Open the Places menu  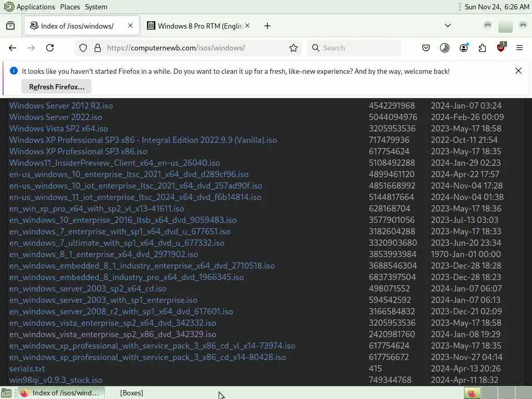tap(70, 7)
